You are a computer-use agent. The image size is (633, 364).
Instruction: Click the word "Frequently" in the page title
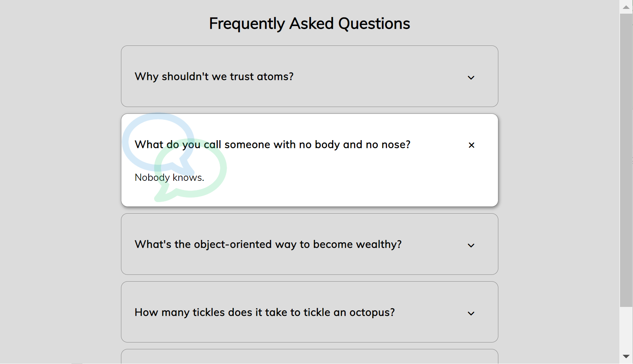pos(247,24)
